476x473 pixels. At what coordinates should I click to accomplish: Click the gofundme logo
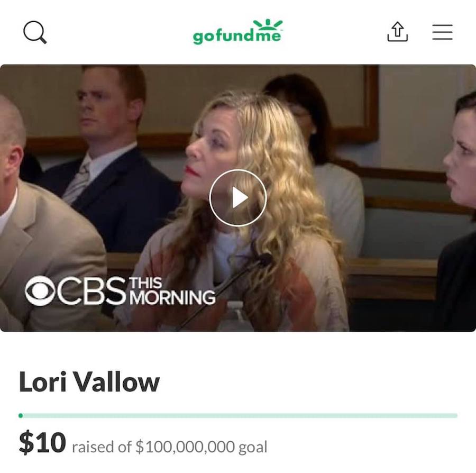(x=237, y=32)
